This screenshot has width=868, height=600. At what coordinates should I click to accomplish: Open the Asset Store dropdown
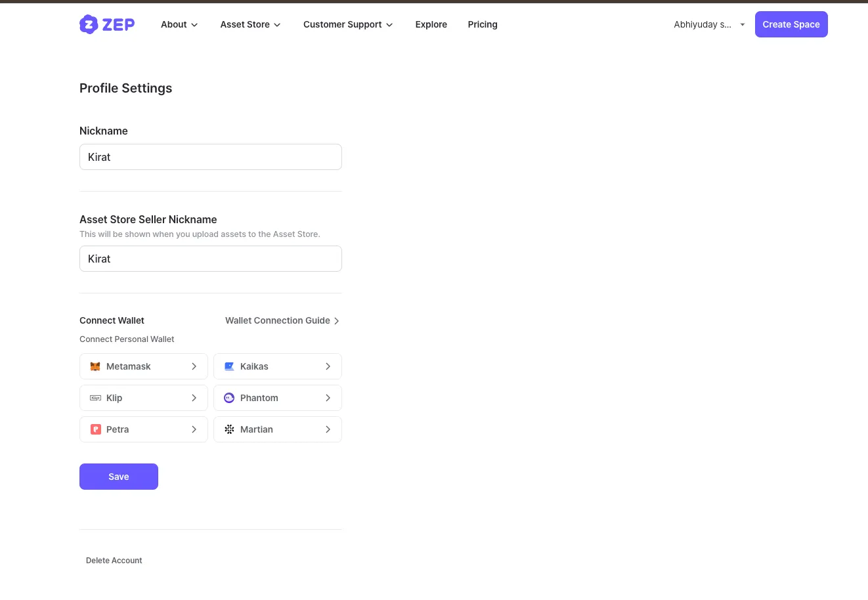250,24
